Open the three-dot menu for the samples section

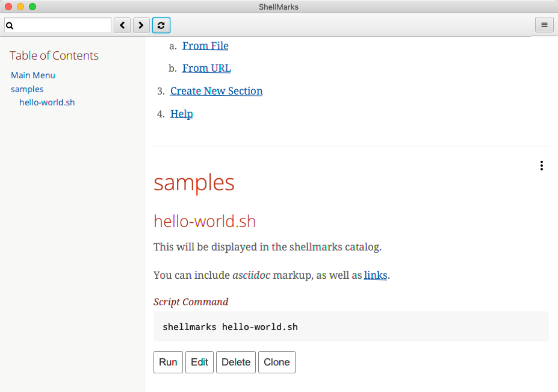[541, 165]
